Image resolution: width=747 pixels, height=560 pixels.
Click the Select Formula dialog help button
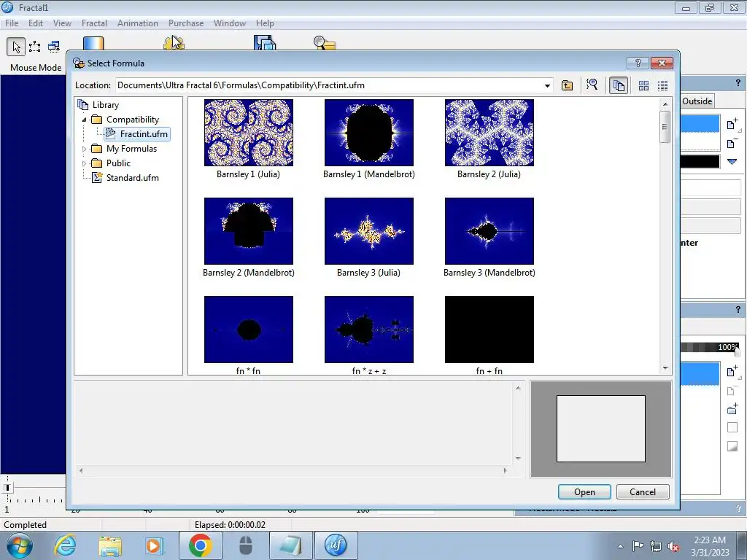(x=638, y=63)
